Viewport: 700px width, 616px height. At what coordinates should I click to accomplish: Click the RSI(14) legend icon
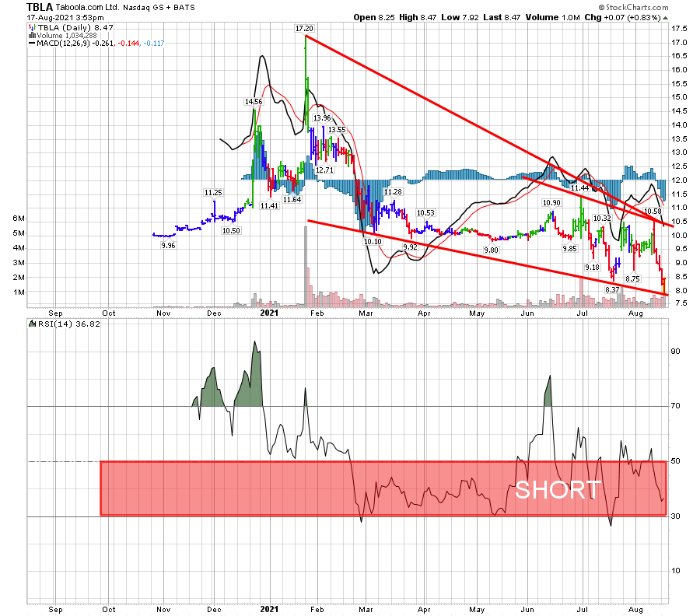coord(32,323)
